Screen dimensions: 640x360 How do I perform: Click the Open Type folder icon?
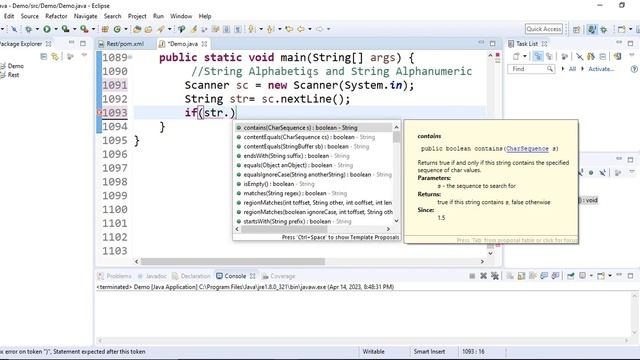(137, 29)
